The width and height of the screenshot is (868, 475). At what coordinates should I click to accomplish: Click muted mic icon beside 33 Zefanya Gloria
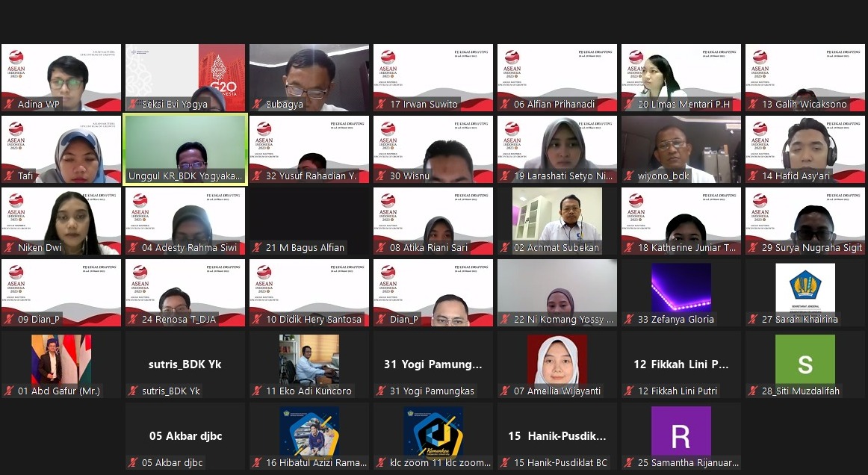tap(629, 320)
